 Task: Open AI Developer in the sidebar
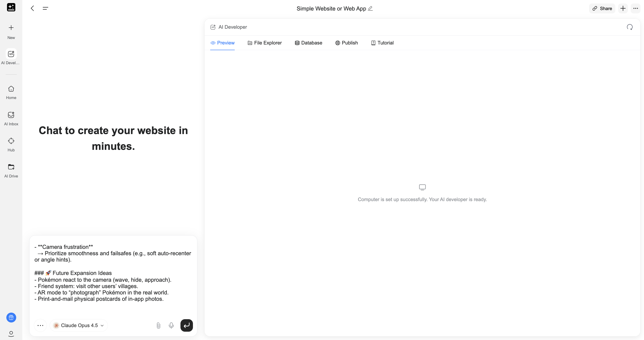11,54
